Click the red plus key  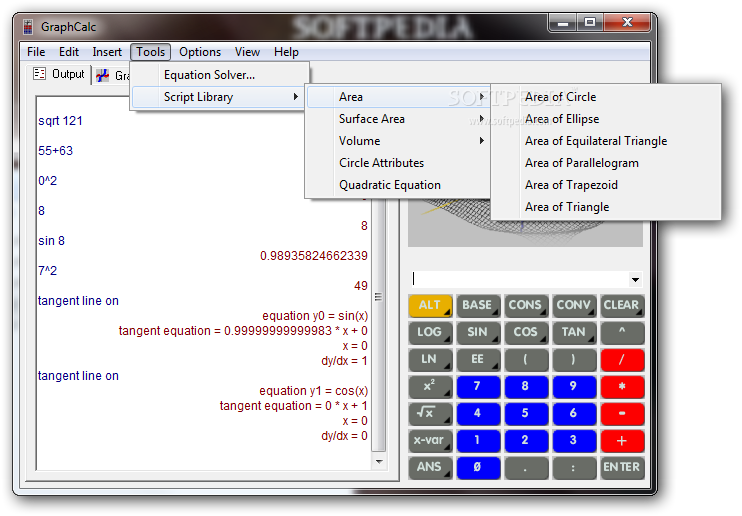point(622,440)
